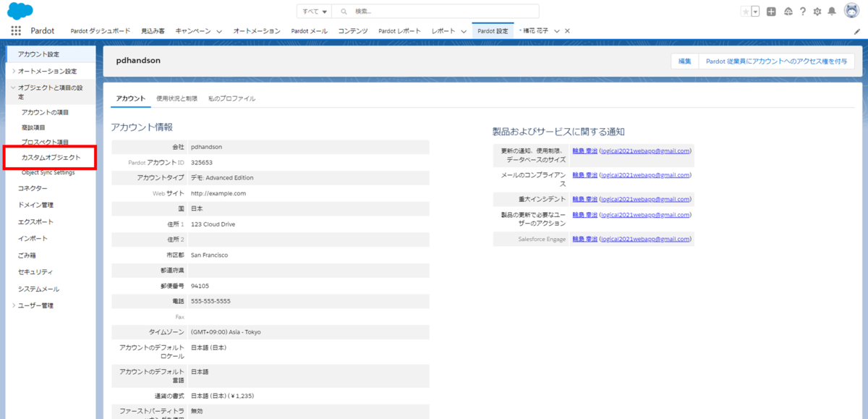The height and width of the screenshot is (419, 868).
Task: Switch to the オートメーション tab
Action: (257, 31)
